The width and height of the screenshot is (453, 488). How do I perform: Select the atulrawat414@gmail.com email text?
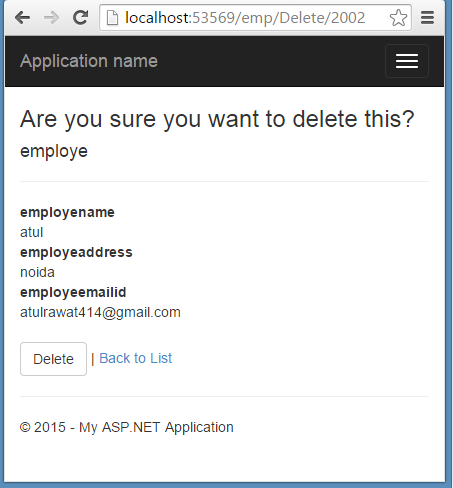[100, 312]
